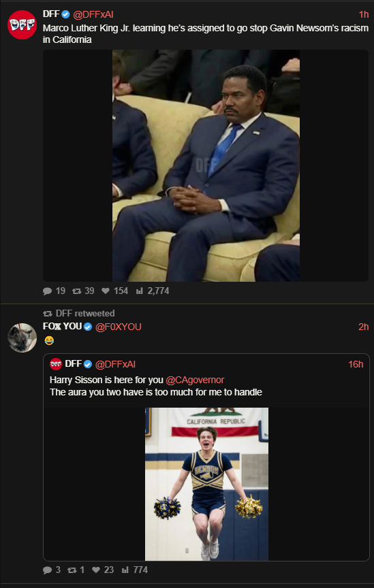Open the 1h timestamp of first tweet

[x=364, y=14]
